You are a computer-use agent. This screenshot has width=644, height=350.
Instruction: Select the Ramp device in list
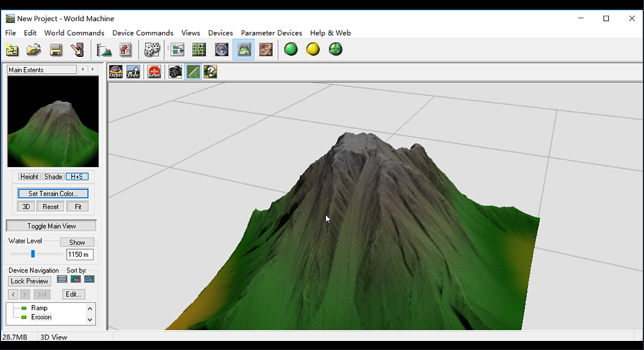click(x=39, y=308)
